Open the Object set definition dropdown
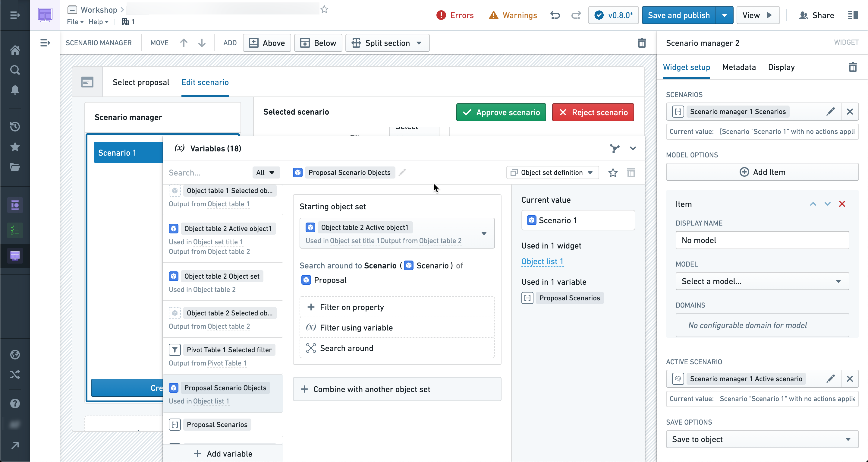This screenshot has height=462, width=868. pos(552,173)
